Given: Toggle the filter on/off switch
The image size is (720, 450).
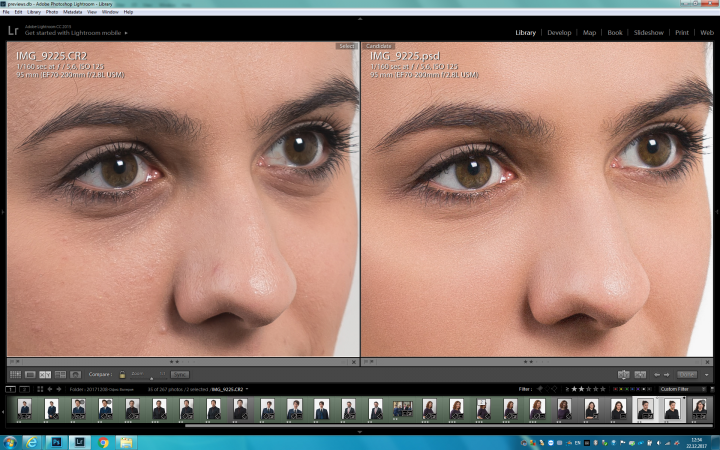Looking at the screenshot, I should click(x=712, y=389).
